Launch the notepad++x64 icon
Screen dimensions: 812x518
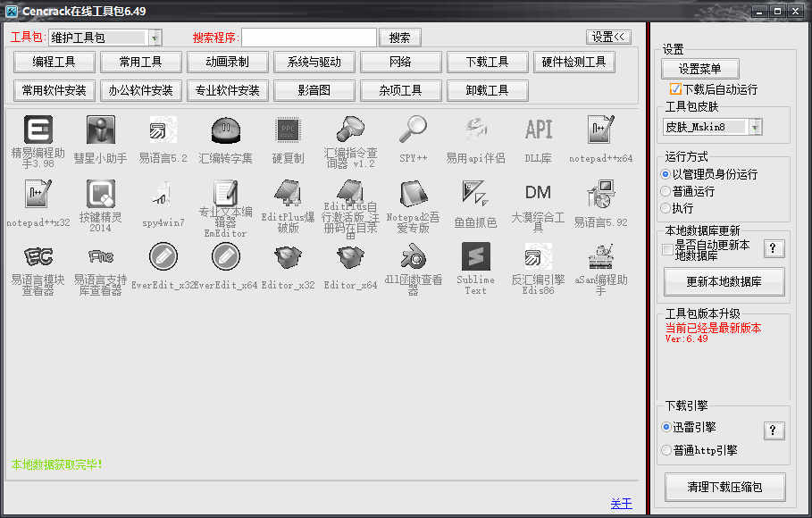[600, 130]
